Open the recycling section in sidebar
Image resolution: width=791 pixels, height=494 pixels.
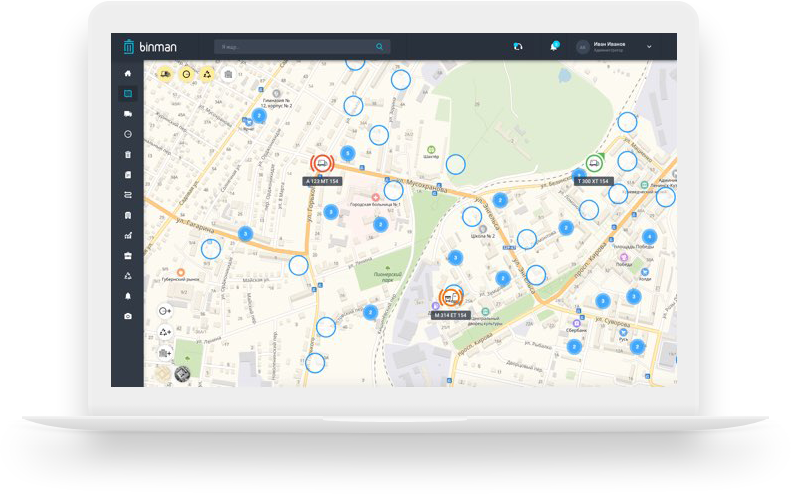128,276
